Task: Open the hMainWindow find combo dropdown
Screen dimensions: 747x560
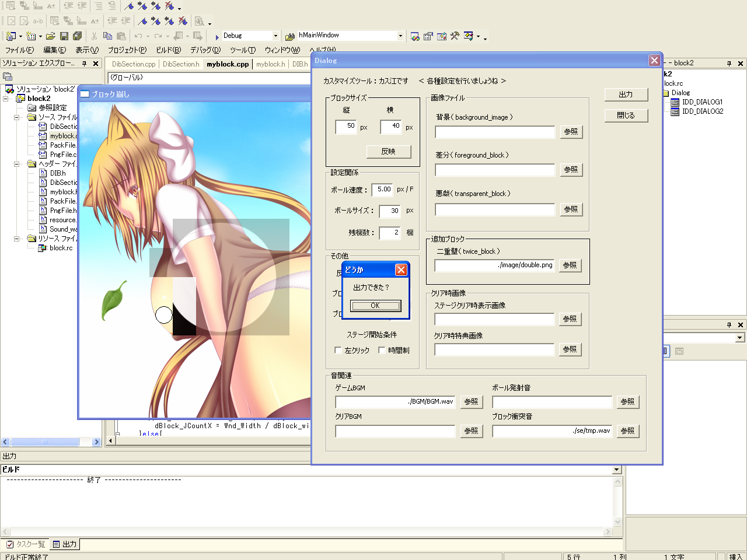Action: coord(400,36)
